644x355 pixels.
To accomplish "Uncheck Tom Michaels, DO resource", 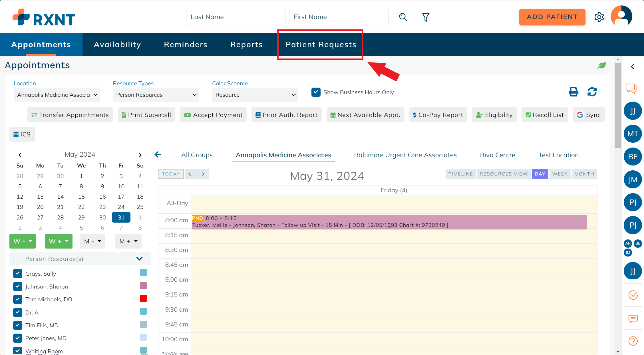I will tap(18, 299).
